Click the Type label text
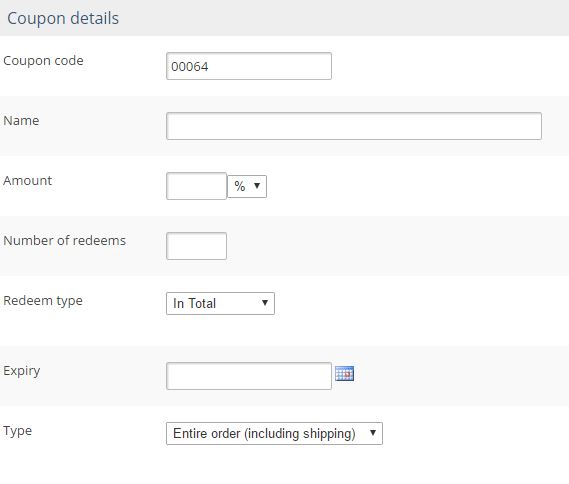 (17, 431)
